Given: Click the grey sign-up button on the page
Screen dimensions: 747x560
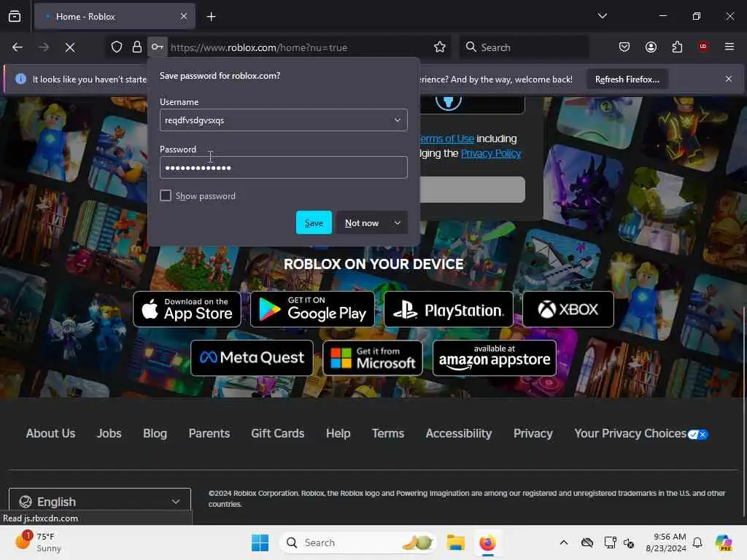Looking at the screenshot, I should click(x=472, y=190).
